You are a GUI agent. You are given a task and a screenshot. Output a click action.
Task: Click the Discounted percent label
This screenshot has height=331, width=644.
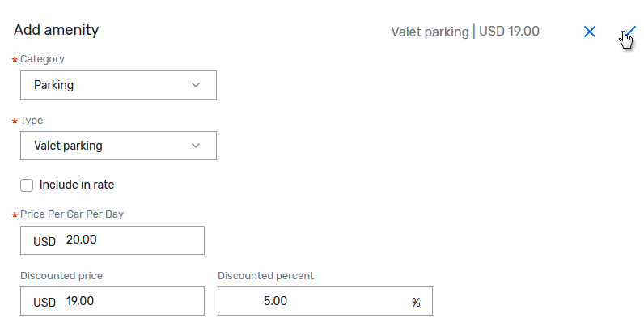(265, 275)
